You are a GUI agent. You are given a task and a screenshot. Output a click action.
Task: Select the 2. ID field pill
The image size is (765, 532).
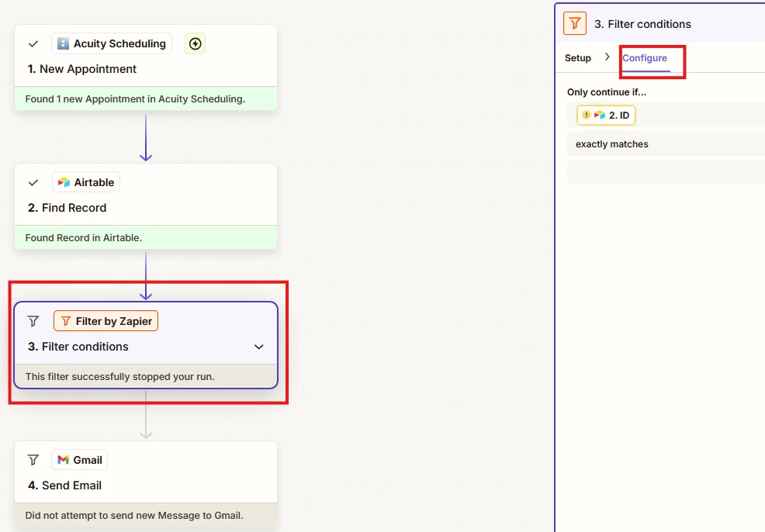pyautogui.click(x=606, y=115)
